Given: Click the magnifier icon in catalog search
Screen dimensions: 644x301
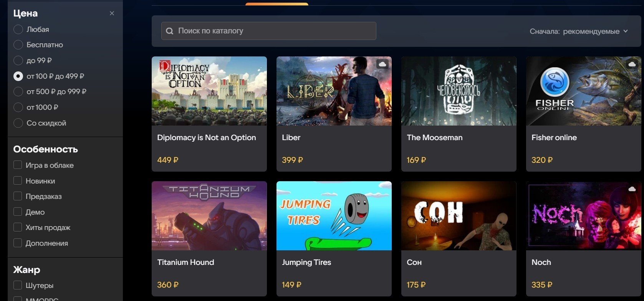Looking at the screenshot, I should (x=169, y=31).
